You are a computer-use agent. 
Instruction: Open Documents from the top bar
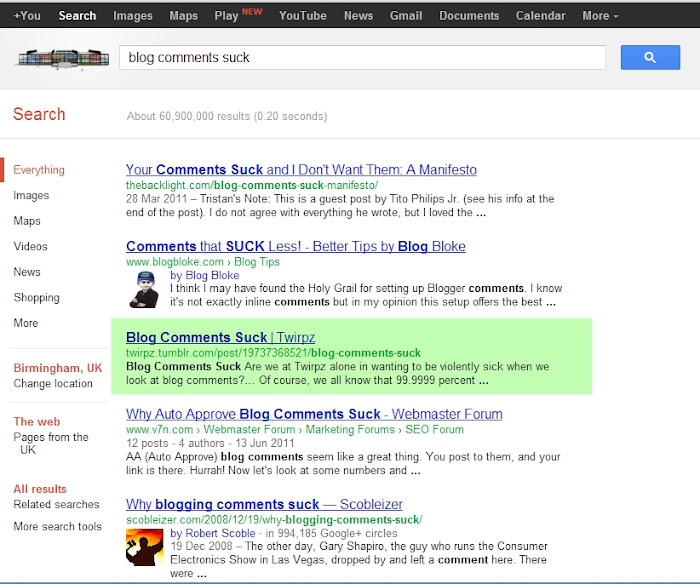click(469, 16)
